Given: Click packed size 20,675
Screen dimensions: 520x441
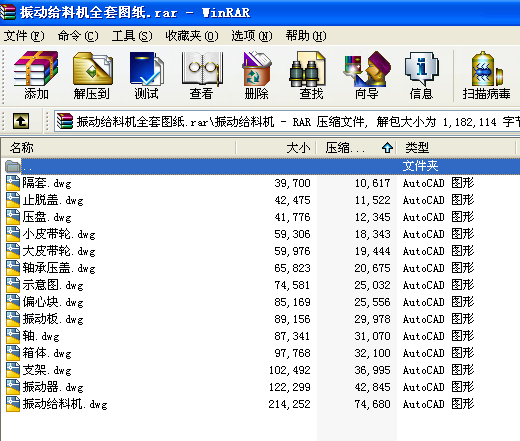Looking at the screenshot, I should pos(372,268).
